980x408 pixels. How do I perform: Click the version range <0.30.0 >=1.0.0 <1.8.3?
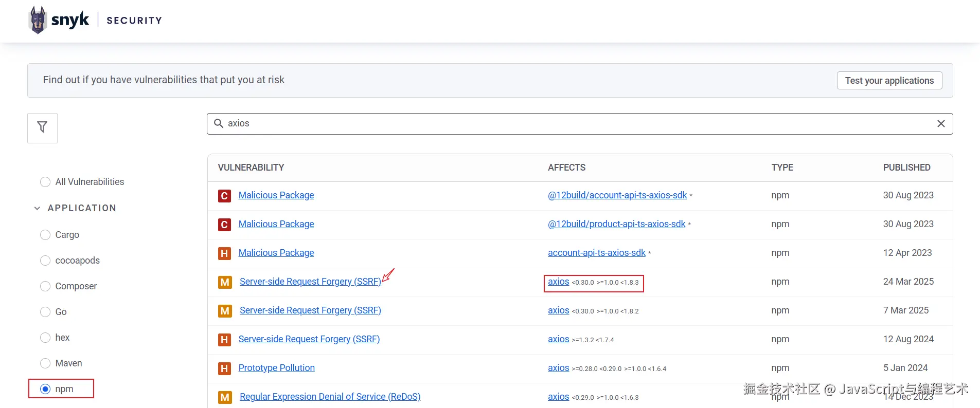tap(605, 283)
